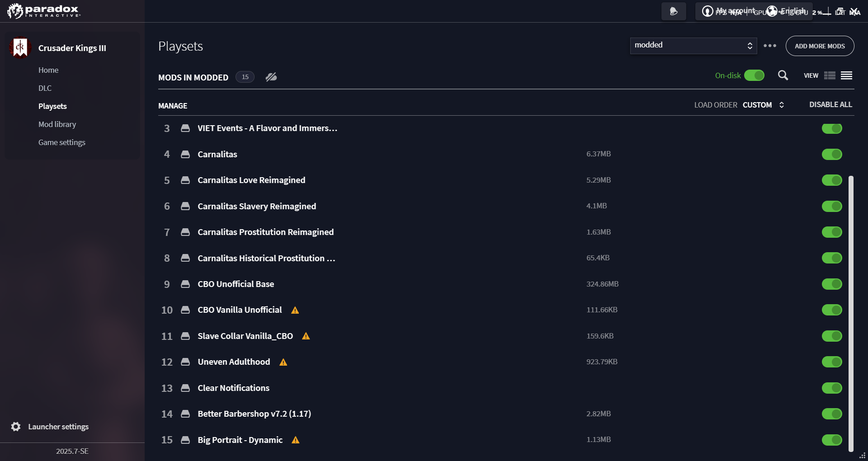The height and width of the screenshot is (461, 868).
Task: Select the Big Portrait - Dynamic mod name
Action: tap(240, 440)
